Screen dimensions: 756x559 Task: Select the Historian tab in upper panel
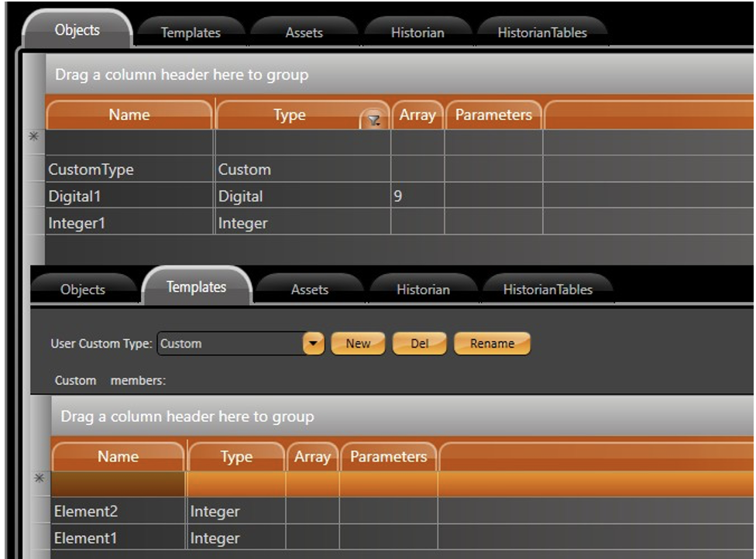pos(418,33)
